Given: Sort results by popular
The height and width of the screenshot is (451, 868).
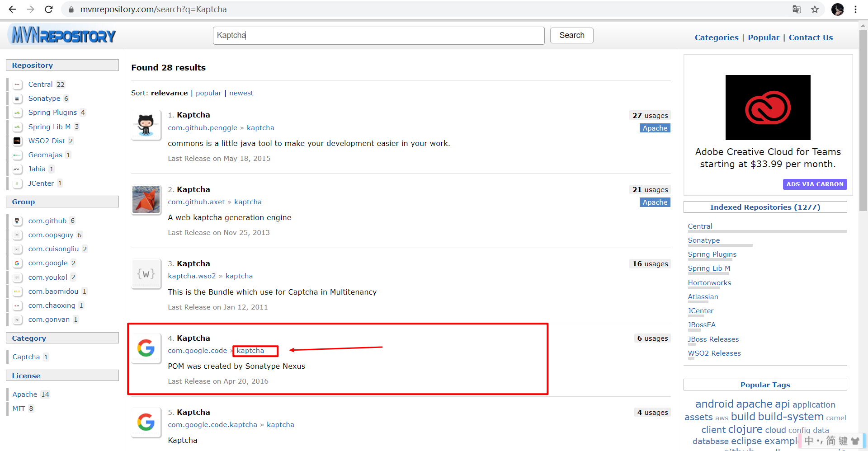Looking at the screenshot, I should click(208, 93).
